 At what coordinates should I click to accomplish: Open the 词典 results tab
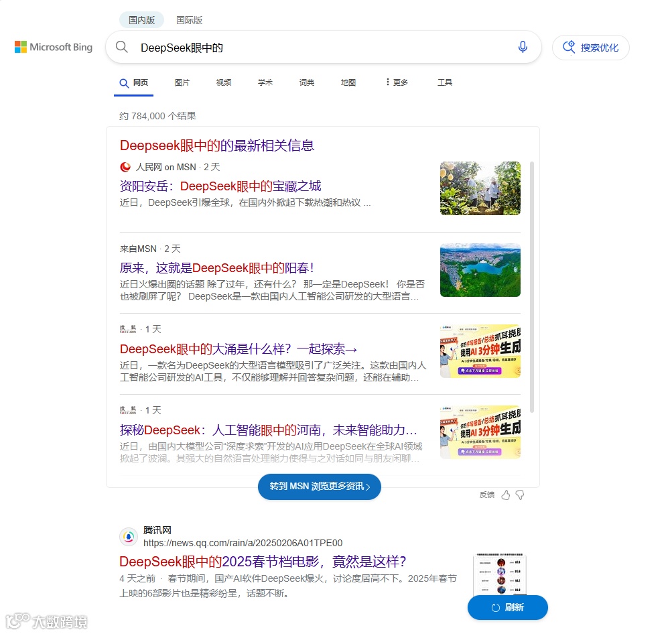[x=307, y=82]
